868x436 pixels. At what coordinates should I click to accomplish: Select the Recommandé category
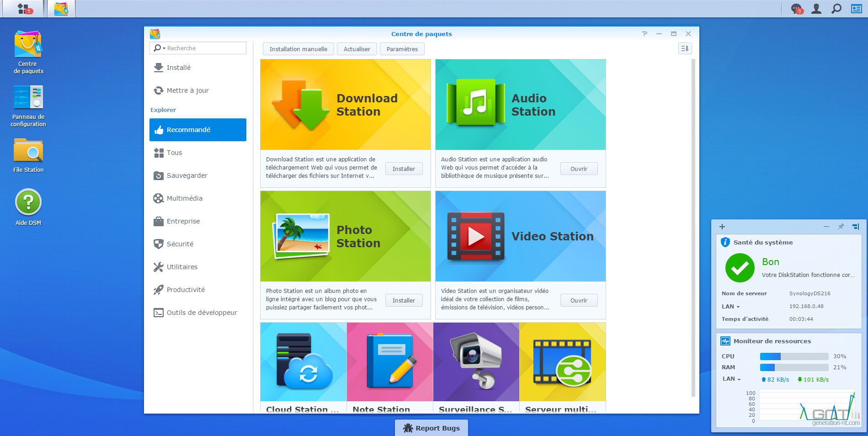tap(198, 130)
